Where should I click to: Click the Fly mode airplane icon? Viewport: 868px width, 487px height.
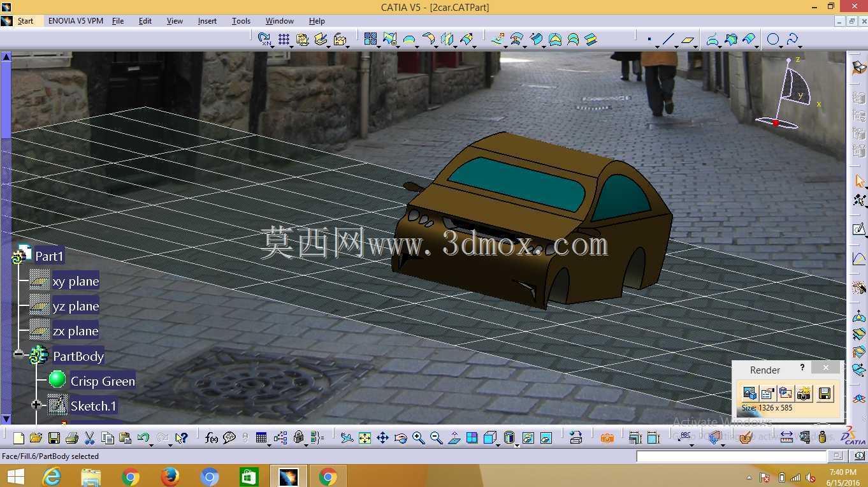[x=347, y=438]
